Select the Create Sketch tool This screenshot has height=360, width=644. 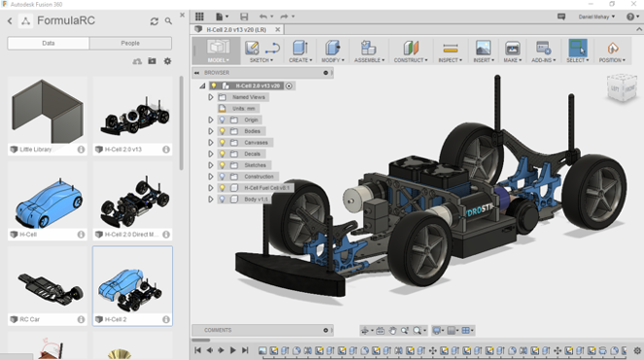coord(252,48)
